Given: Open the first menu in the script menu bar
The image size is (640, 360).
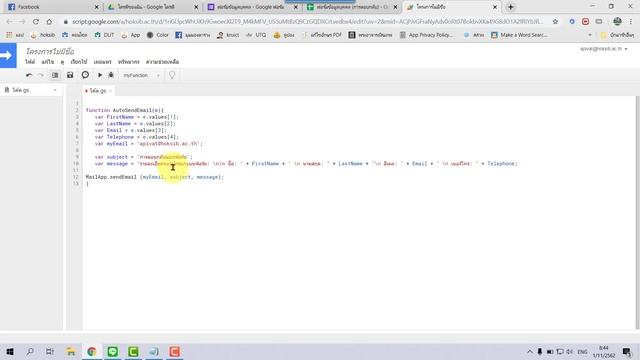Looking at the screenshot, I should click(30, 62).
